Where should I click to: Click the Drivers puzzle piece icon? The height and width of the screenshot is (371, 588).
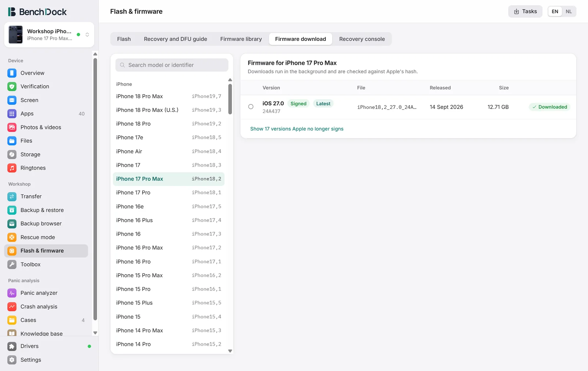tap(12, 346)
